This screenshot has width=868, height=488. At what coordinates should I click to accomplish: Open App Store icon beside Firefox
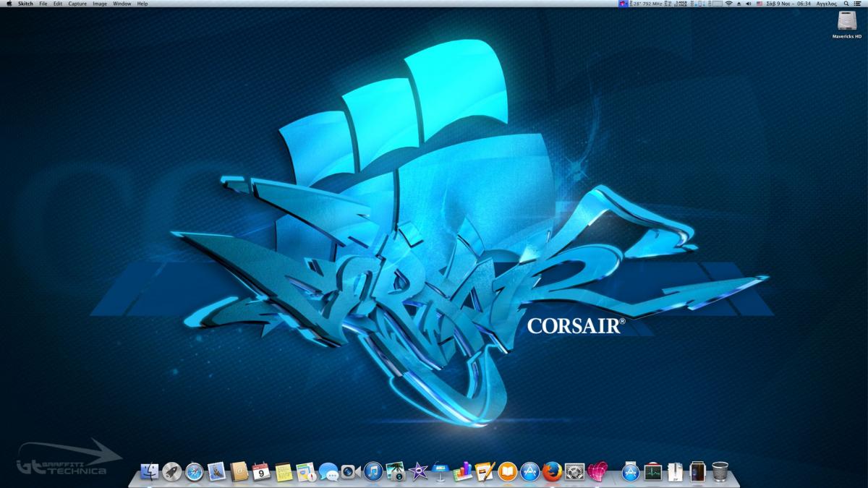pos(529,472)
